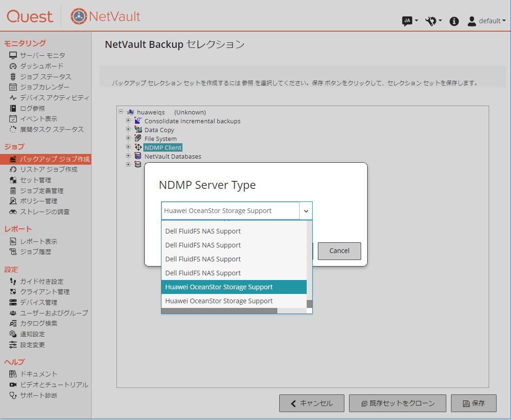This screenshot has height=420, width=511.
Task: Choose highlighted Huawei OceanStor Storage Support option
Action: (x=234, y=287)
